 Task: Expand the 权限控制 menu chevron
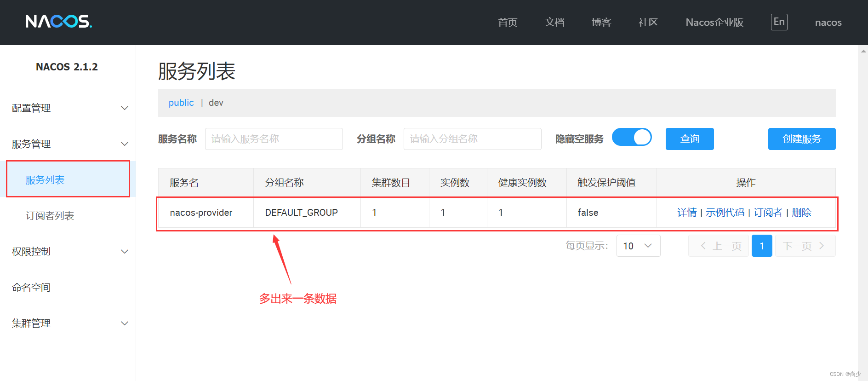(124, 252)
